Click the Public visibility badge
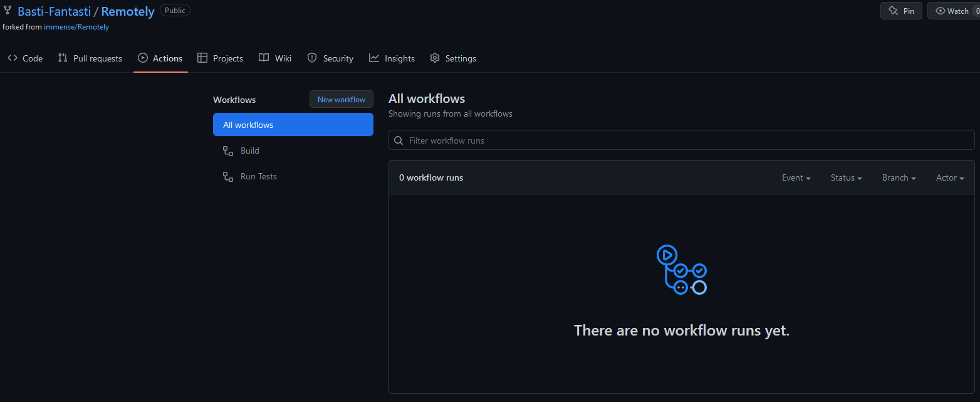This screenshot has height=402, width=980. [175, 10]
